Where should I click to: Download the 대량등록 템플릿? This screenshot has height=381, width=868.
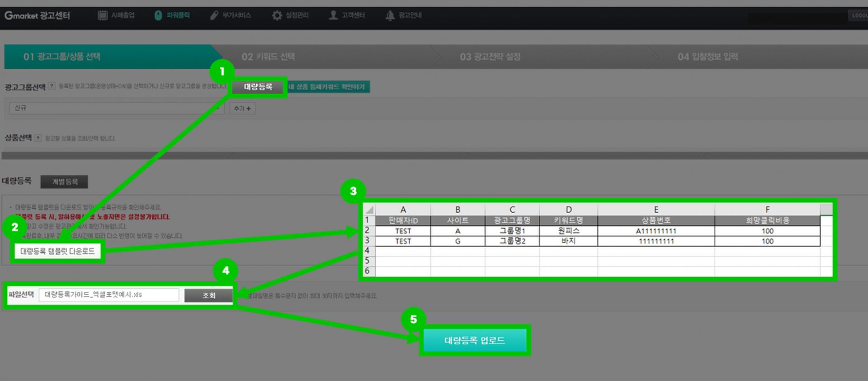(x=57, y=252)
